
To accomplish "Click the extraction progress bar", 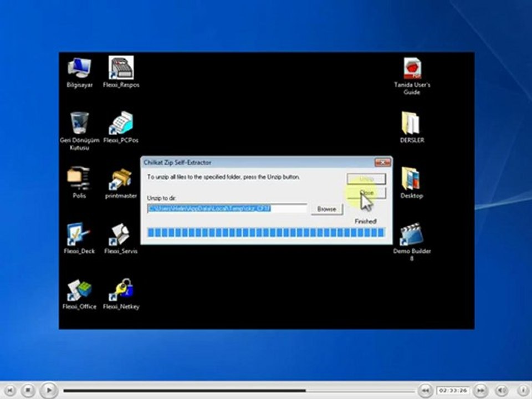I will pos(266,232).
